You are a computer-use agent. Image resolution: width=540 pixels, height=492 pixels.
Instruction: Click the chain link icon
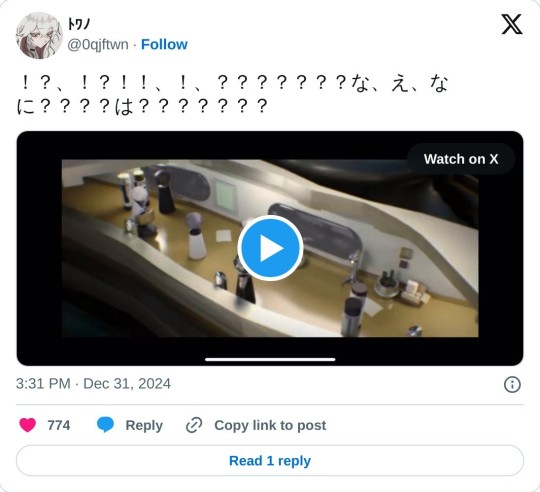[194, 425]
